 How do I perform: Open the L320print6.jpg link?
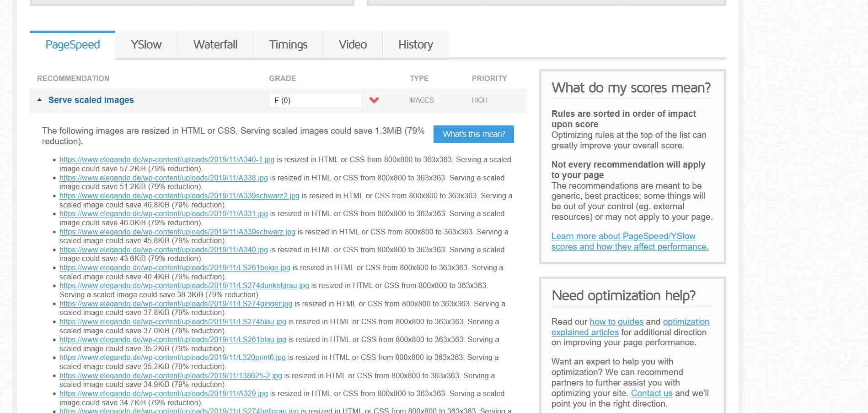(x=172, y=357)
